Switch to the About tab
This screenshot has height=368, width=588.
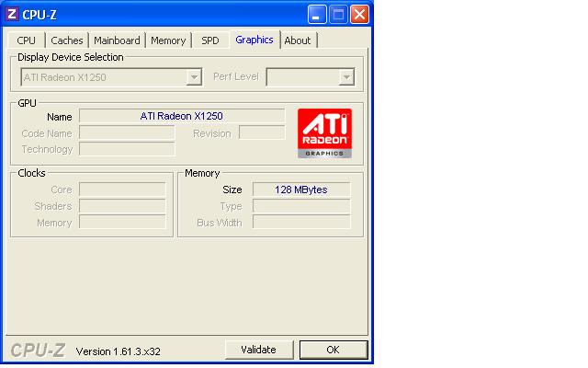click(298, 40)
